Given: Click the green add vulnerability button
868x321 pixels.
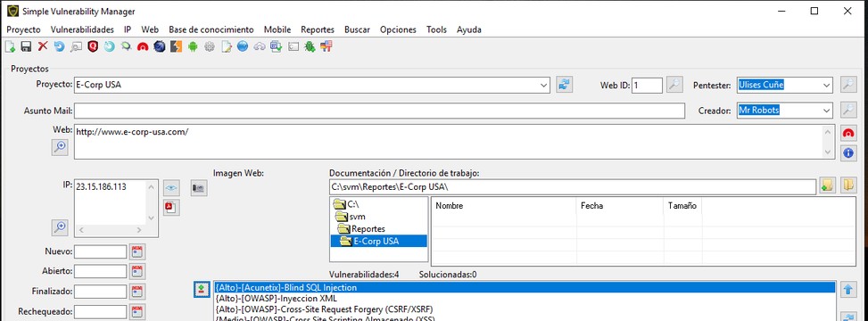Looking at the screenshot, I should (202, 289).
